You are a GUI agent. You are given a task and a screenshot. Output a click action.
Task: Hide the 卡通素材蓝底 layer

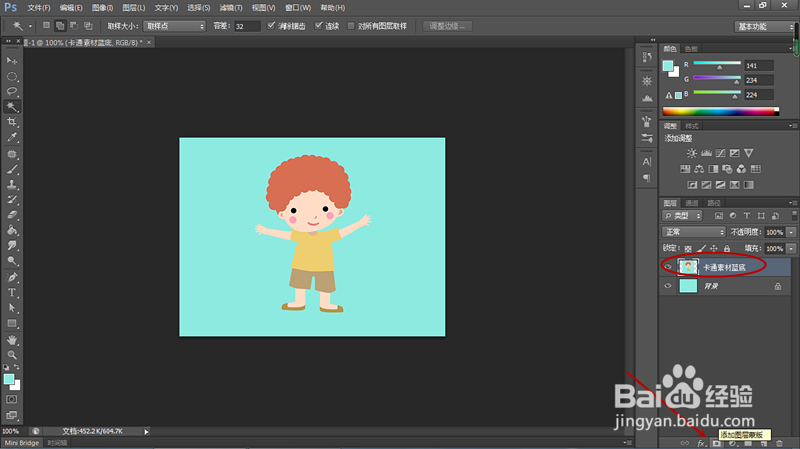click(668, 267)
